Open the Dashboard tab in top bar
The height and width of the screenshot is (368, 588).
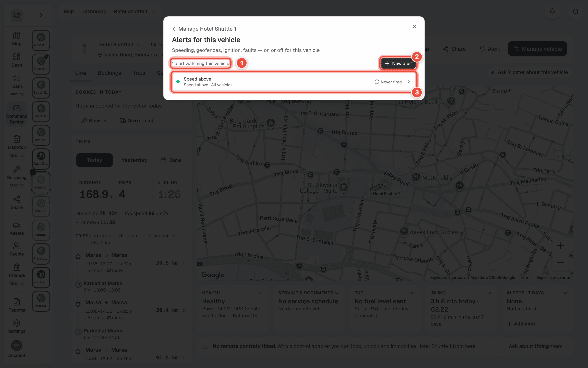pos(94,11)
